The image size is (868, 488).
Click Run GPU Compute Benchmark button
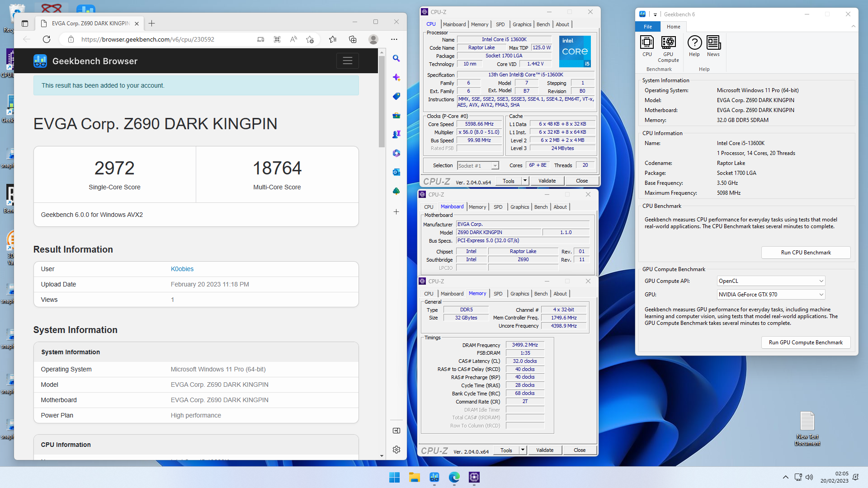tap(806, 343)
